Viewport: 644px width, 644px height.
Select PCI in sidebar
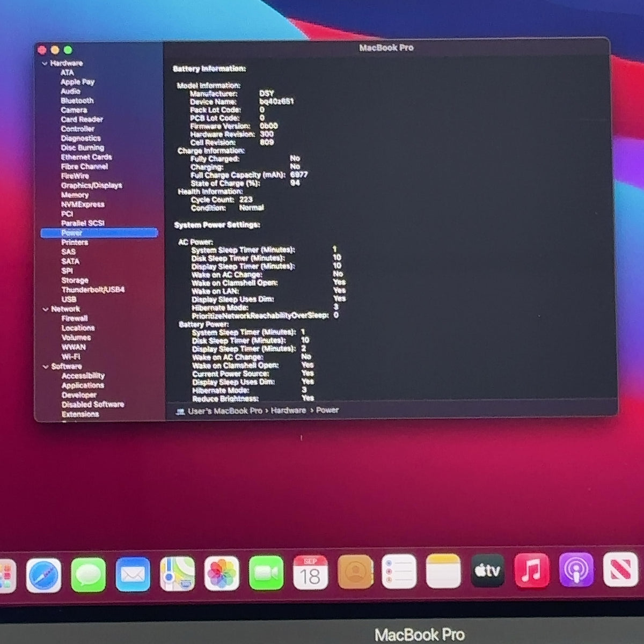(x=67, y=214)
